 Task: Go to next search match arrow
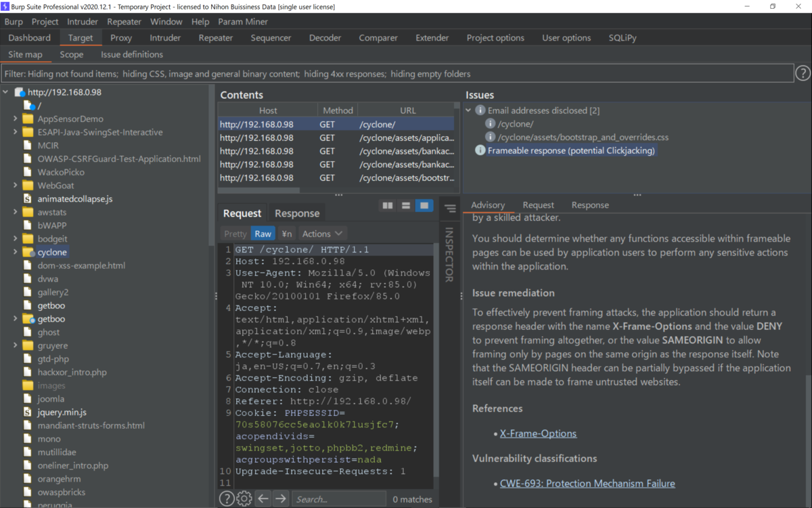tap(281, 499)
